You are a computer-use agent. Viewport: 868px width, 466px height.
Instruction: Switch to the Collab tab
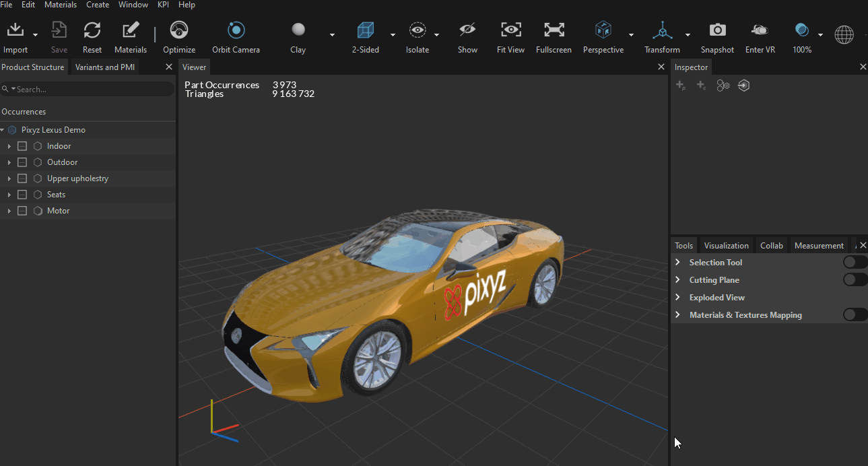[772, 246]
